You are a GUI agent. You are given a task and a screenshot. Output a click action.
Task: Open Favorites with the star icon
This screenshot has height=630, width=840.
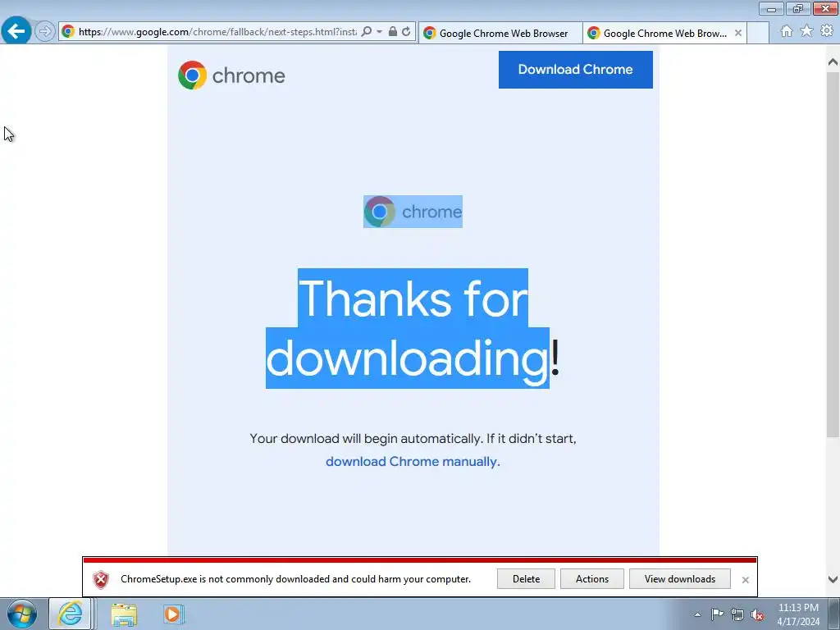(x=806, y=31)
